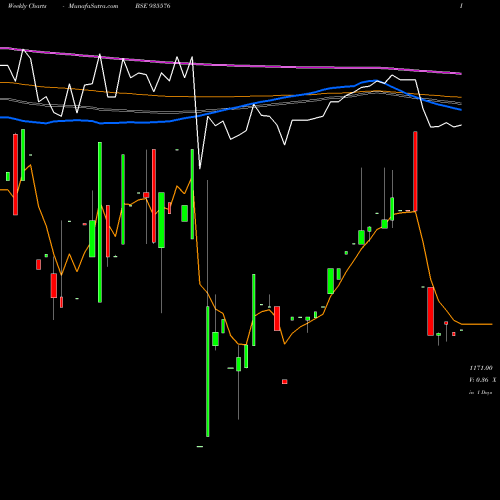The width and height of the screenshot is (500, 500).
Task: Click the MunafaSutra.com label
Action: [93, 6]
